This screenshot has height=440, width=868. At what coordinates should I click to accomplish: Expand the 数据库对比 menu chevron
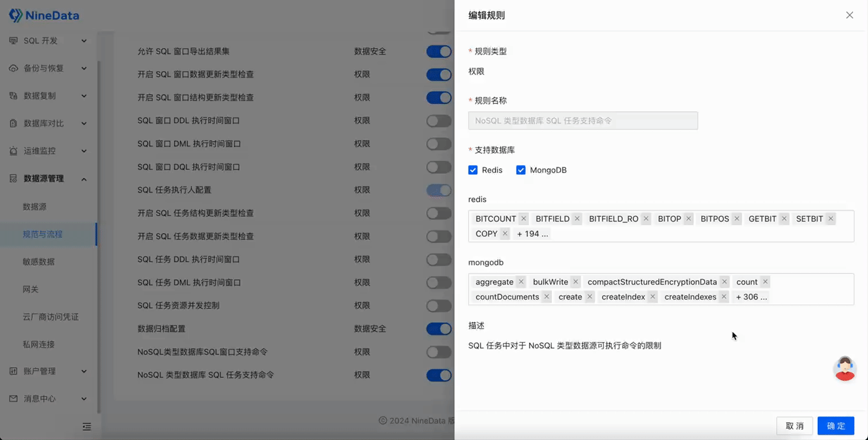84,123
